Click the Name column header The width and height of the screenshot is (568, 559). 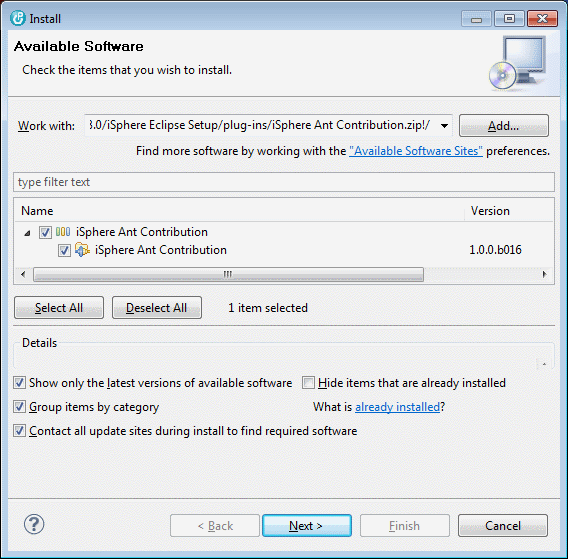click(x=239, y=211)
